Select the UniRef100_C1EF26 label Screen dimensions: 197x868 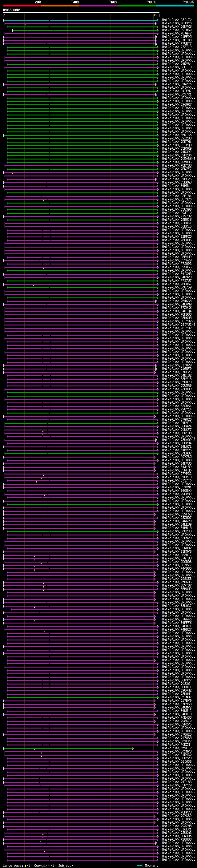pos(177,179)
